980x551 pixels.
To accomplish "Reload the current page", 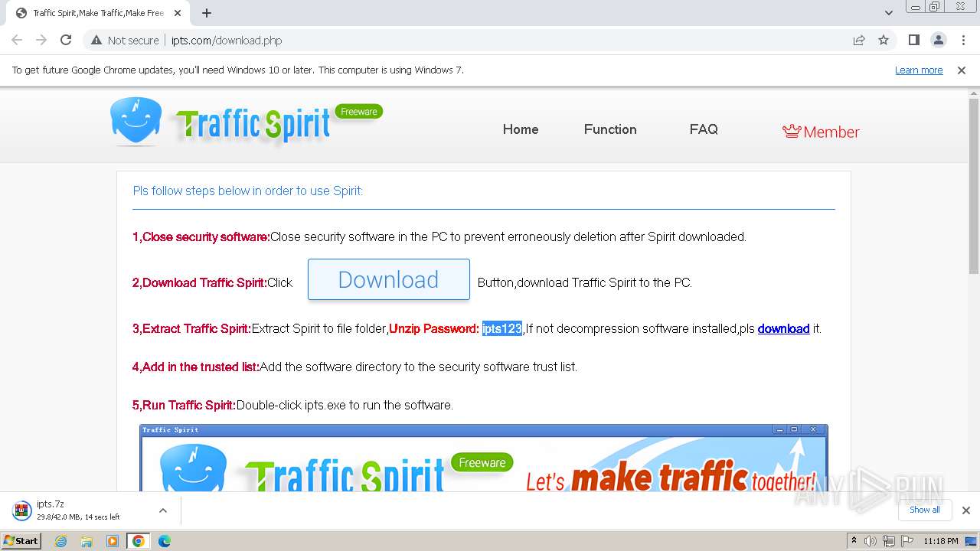I will coord(66,40).
